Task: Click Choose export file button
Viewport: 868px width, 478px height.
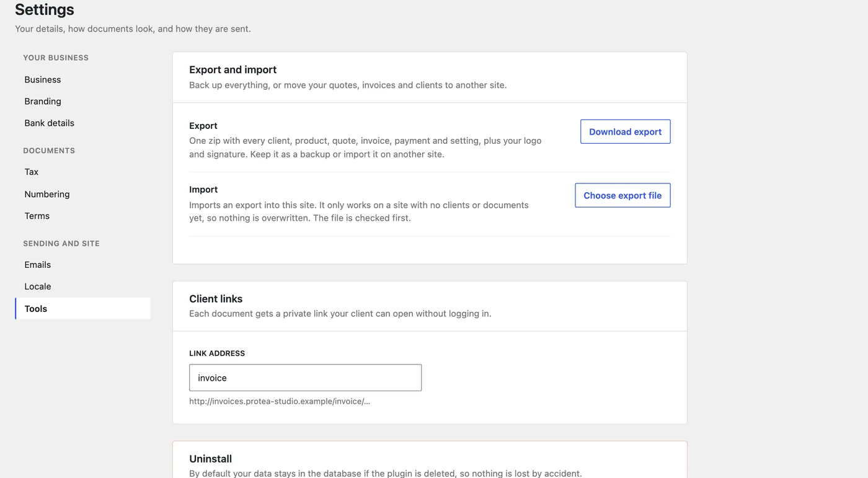Action: [622, 195]
